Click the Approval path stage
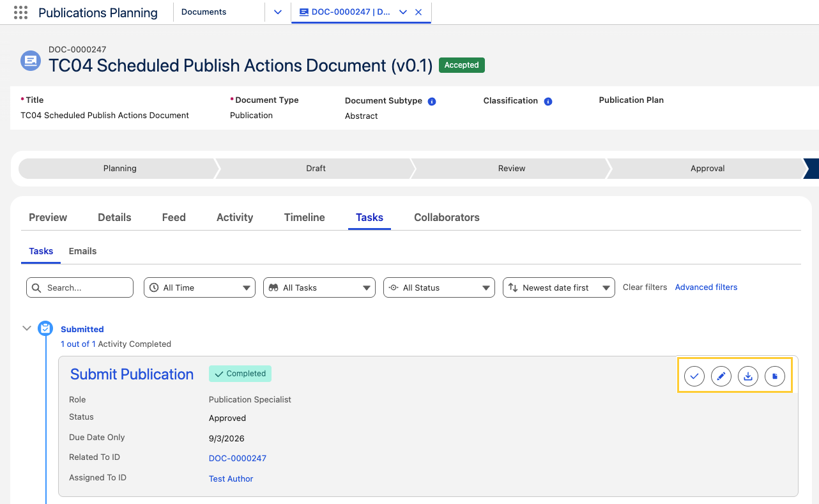 (707, 169)
